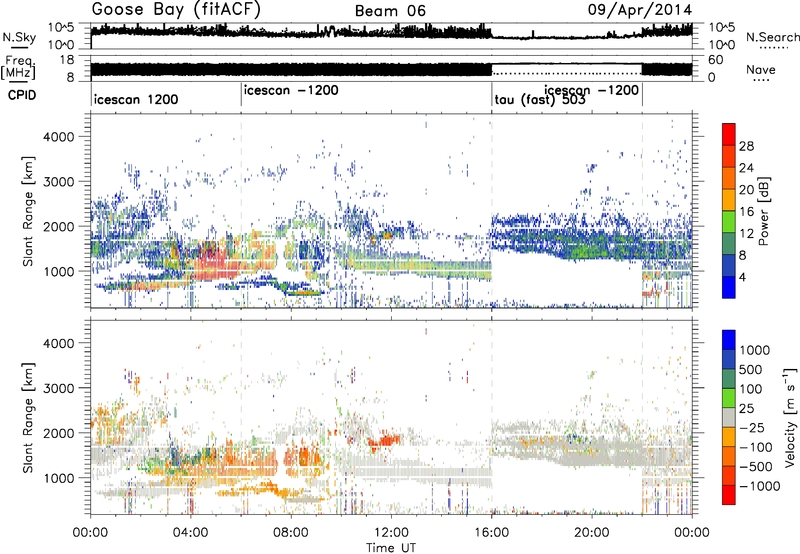Click the 24 label on Power scale
Image resolution: width=800 pixels, height=554 pixels.
coord(746,168)
